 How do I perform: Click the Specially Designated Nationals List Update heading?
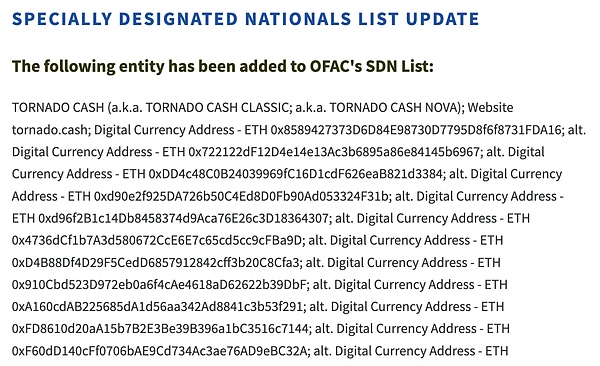coord(245,19)
